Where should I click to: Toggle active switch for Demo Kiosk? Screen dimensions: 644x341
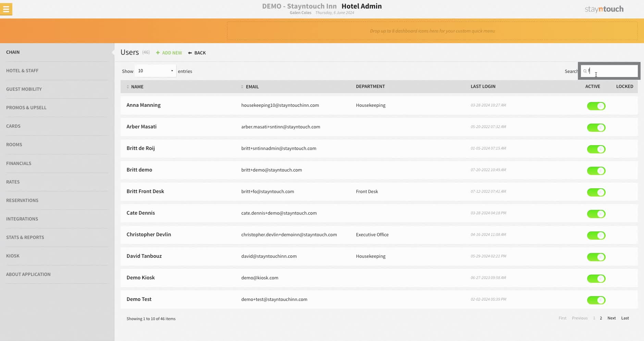coord(596,279)
